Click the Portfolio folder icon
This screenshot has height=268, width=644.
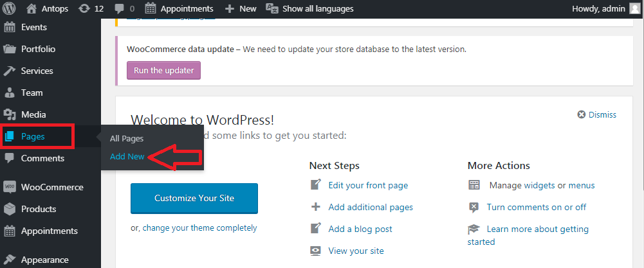pos(10,49)
